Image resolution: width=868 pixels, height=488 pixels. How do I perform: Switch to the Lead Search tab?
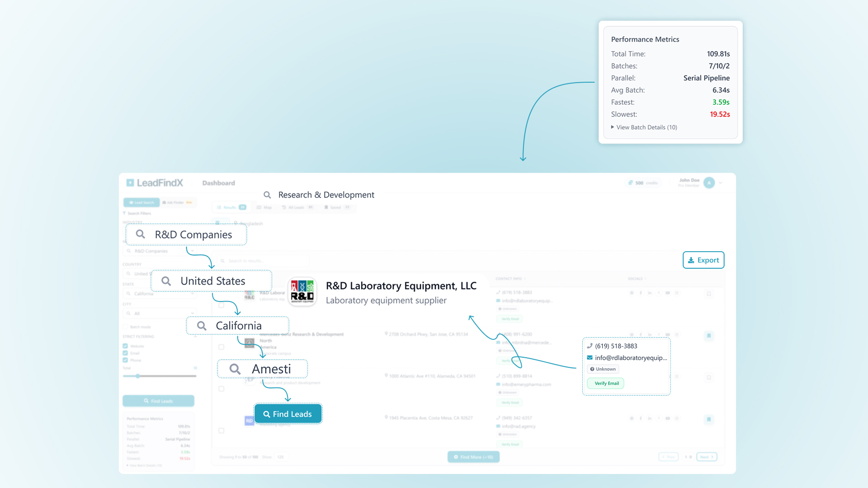(x=142, y=202)
